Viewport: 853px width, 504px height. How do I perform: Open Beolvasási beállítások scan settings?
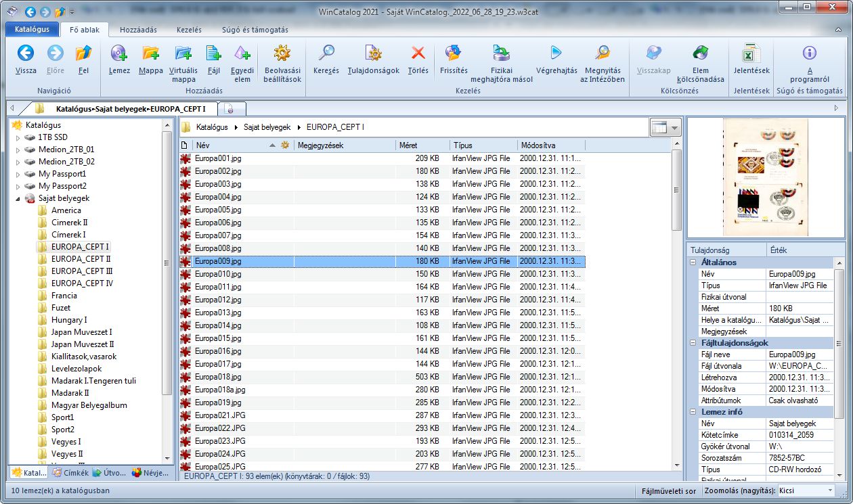(x=282, y=54)
